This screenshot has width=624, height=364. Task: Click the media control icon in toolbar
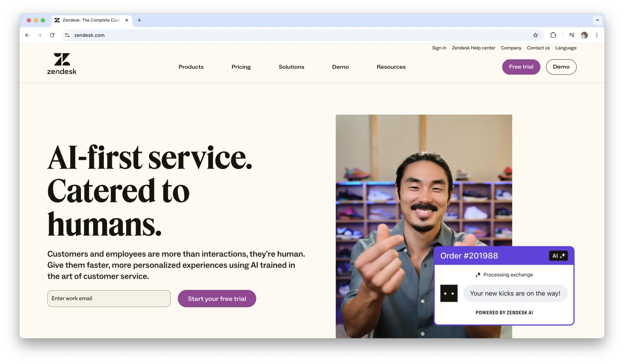click(x=571, y=35)
